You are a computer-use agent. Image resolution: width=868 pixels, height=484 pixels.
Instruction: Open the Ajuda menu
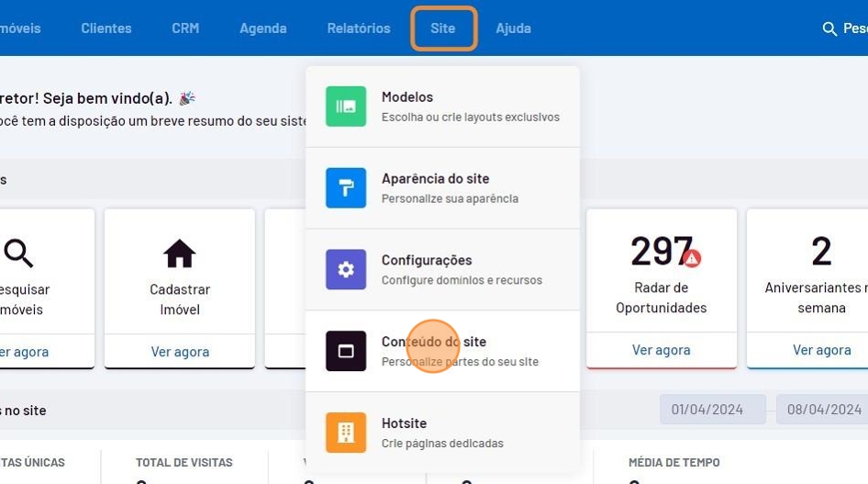point(514,28)
